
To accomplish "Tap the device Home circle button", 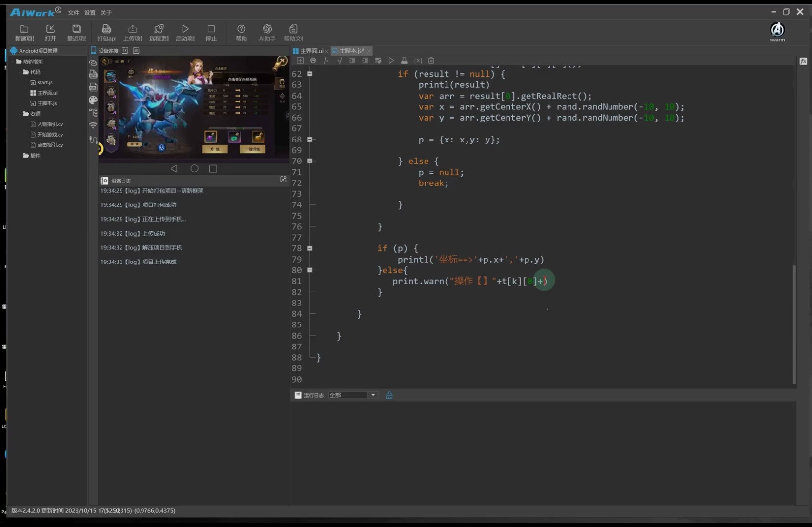I will [x=194, y=168].
